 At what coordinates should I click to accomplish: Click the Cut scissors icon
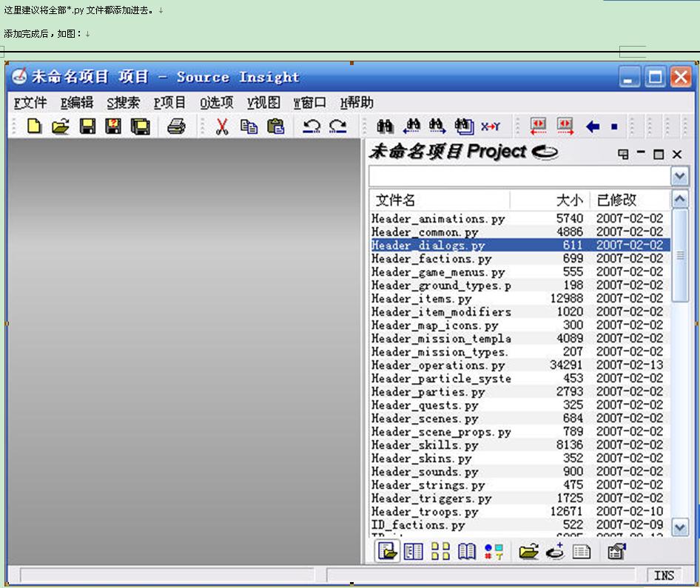222,126
